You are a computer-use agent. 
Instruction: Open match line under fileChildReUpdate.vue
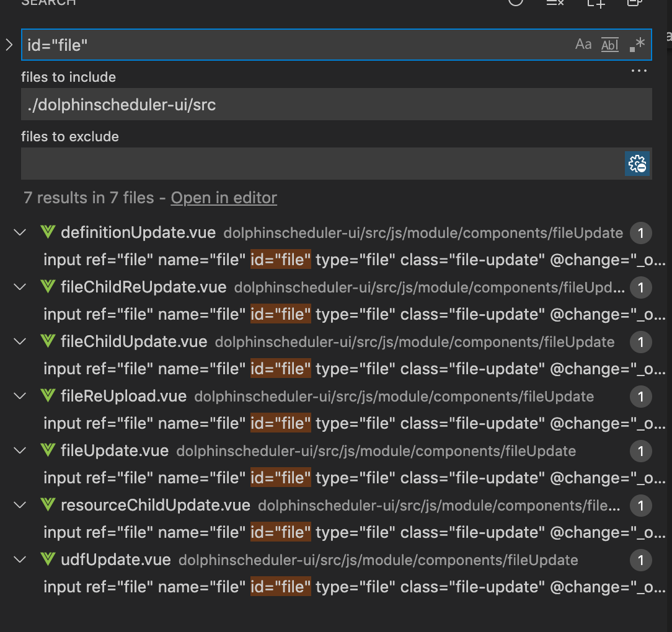tap(355, 314)
